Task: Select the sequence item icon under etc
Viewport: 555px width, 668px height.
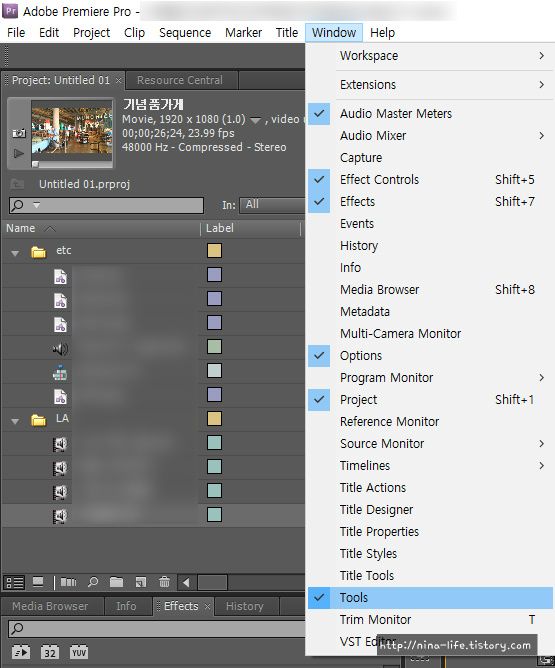Action: click(x=60, y=373)
